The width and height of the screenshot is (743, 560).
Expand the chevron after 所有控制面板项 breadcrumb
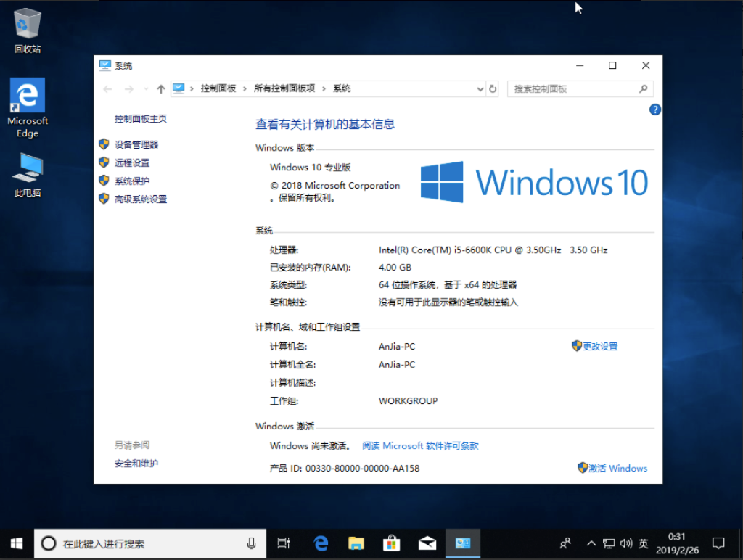click(x=324, y=88)
